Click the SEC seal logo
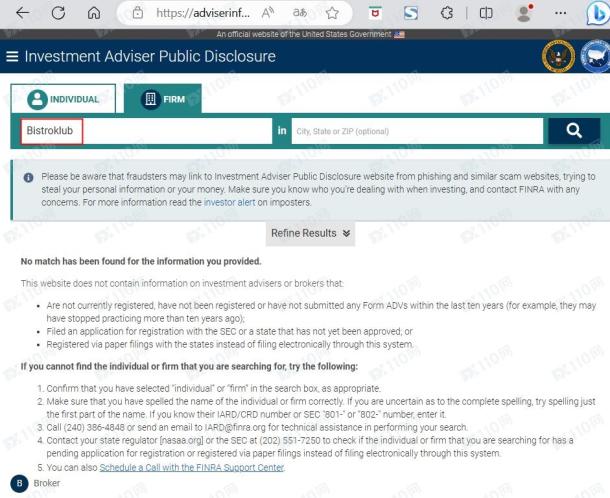Image resolution: width=610 pixels, height=498 pixels. coord(558,56)
